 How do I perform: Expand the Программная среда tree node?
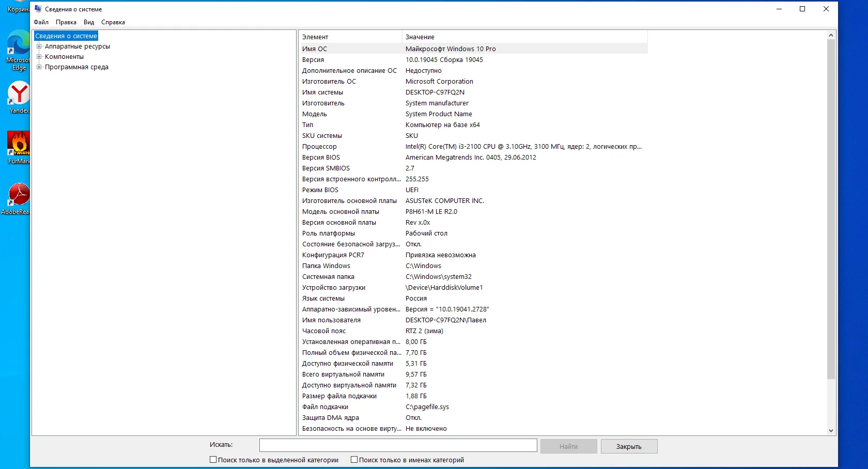pyautogui.click(x=39, y=67)
